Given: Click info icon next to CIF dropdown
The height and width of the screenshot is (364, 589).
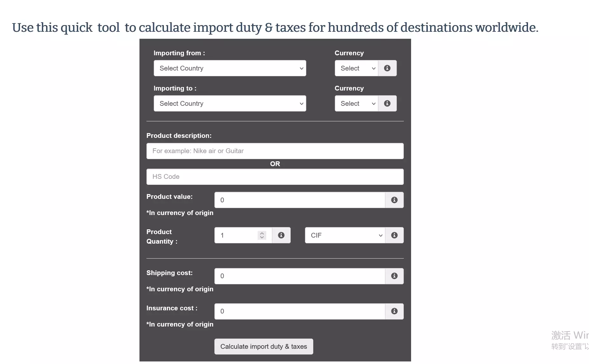Looking at the screenshot, I should coord(394,235).
